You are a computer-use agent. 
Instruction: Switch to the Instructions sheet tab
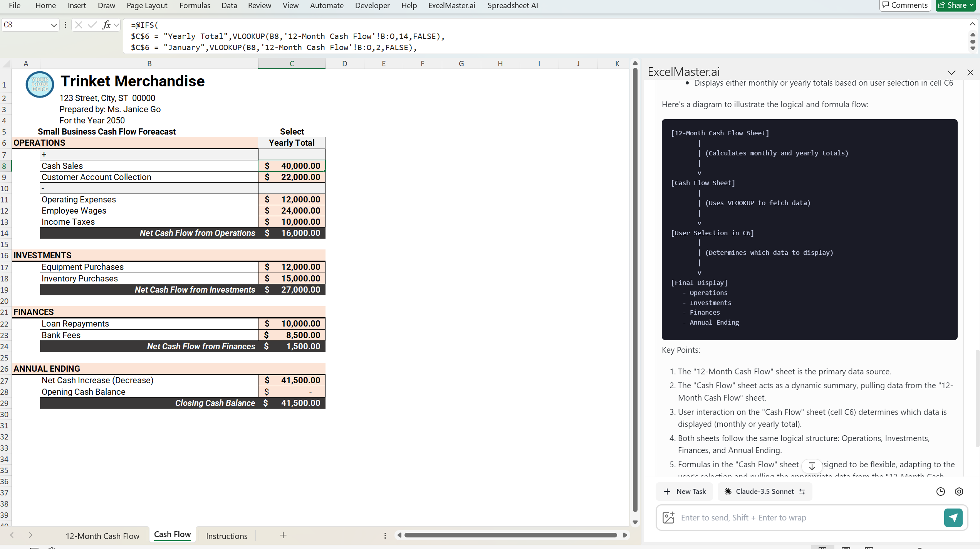coord(227,536)
